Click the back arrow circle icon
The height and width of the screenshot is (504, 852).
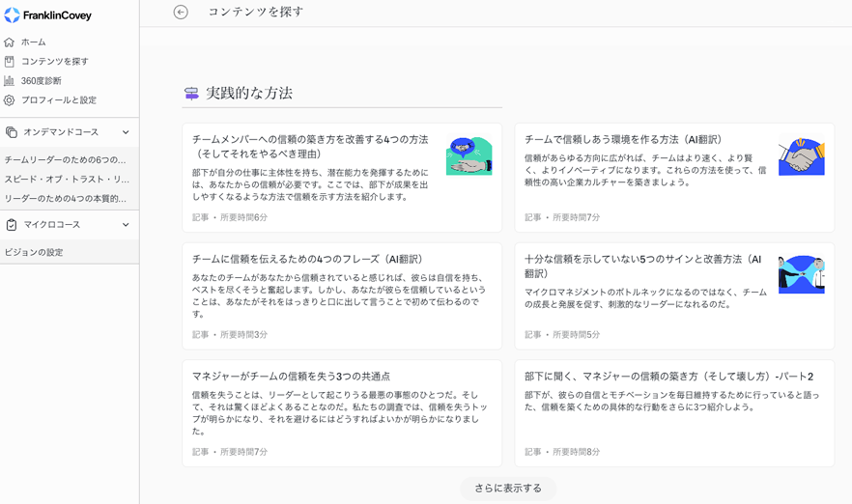(181, 12)
